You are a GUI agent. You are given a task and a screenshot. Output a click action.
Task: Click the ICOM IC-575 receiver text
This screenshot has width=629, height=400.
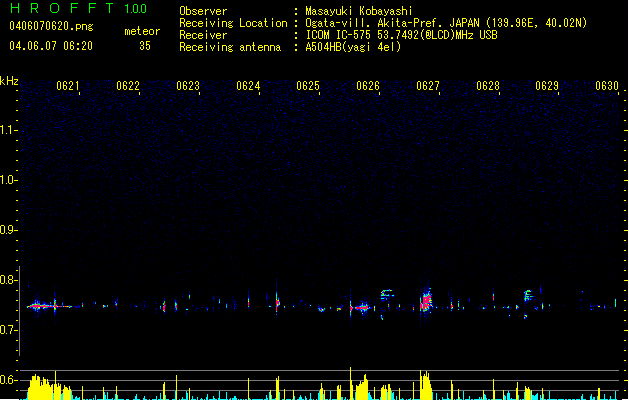(401, 35)
